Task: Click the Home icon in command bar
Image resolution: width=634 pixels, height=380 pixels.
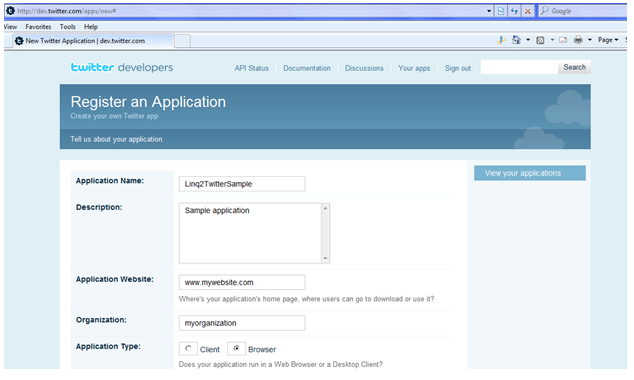Action: (x=516, y=40)
